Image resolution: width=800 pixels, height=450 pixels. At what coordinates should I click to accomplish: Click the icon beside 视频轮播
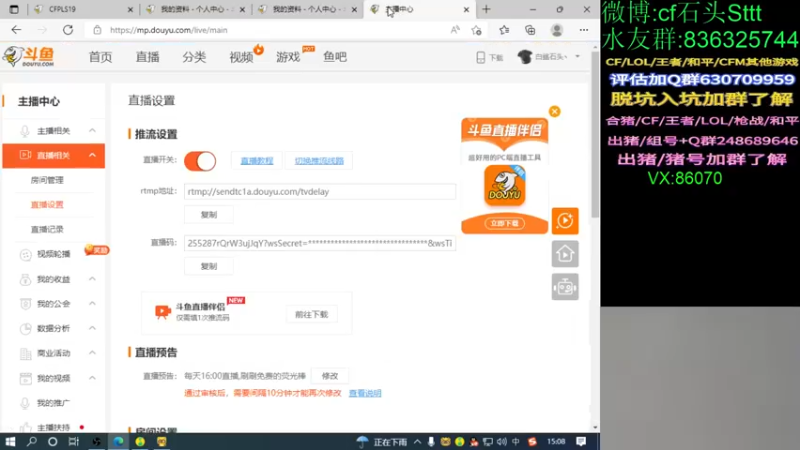25,254
